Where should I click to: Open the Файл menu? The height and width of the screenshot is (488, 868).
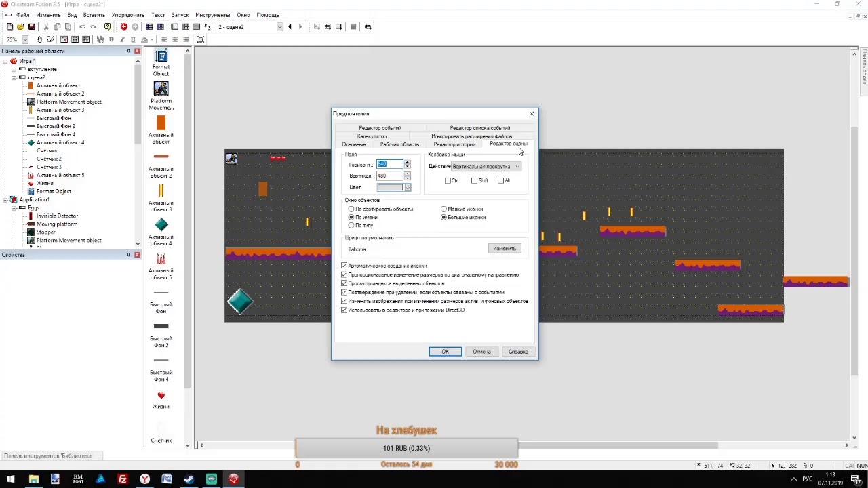coord(22,15)
